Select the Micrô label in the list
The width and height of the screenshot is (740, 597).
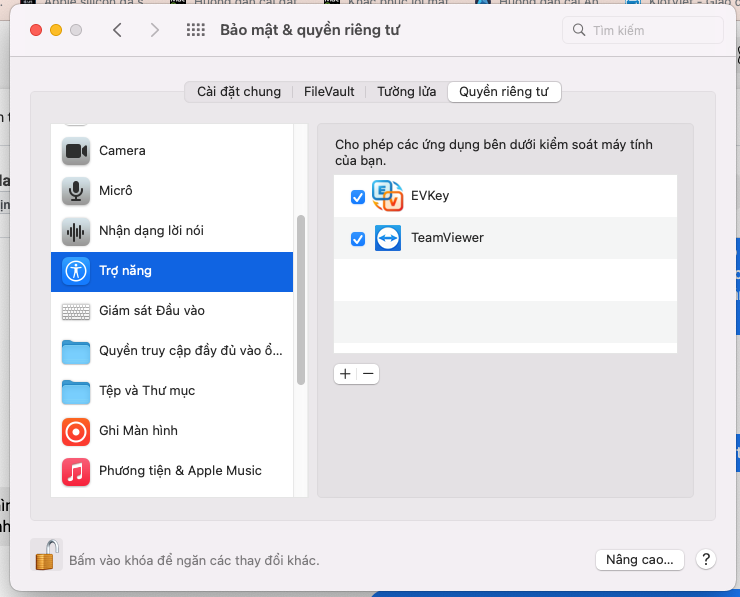tap(116, 191)
